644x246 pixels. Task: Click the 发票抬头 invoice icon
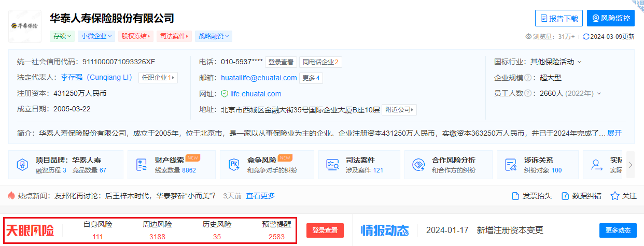tap(515, 196)
